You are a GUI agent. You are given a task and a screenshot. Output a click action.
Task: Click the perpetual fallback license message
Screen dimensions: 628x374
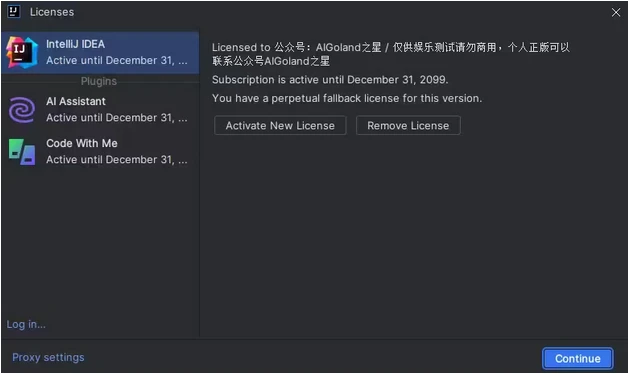(347, 99)
